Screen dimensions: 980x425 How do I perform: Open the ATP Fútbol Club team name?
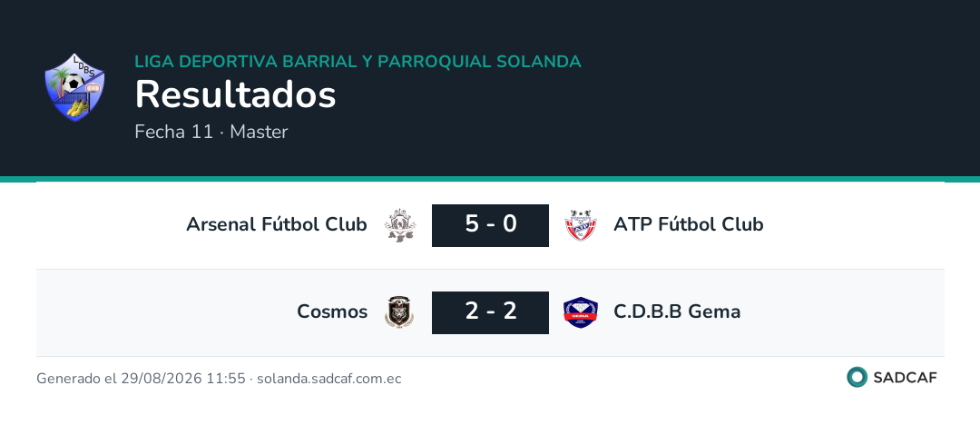(x=688, y=224)
